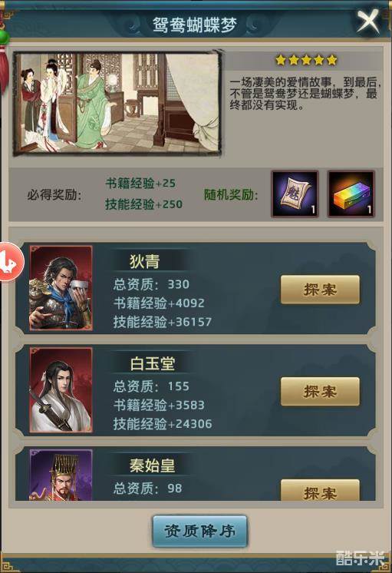The image size is (392, 573).
Task: Click 探案 button for 白玉堂
Action: coord(320,392)
